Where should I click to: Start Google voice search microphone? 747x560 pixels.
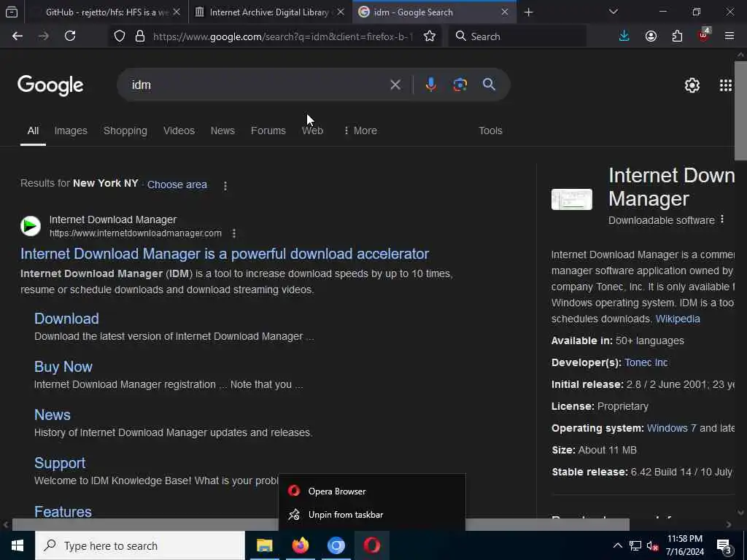[430, 85]
